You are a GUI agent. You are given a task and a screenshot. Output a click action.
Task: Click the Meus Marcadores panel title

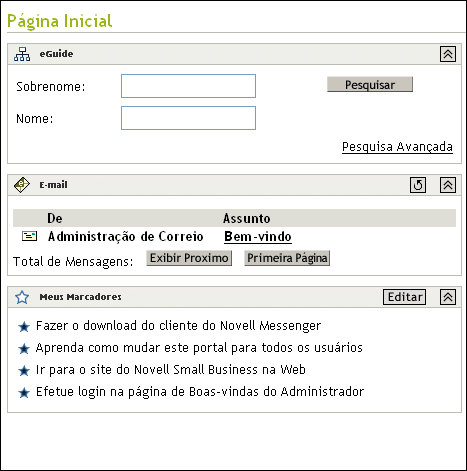(x=80, y=297)
